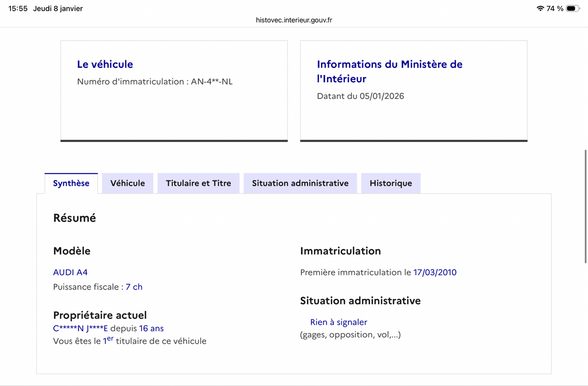Tap the 15:55 clock in status bar
588x386 pixels.
click(18, 9)
